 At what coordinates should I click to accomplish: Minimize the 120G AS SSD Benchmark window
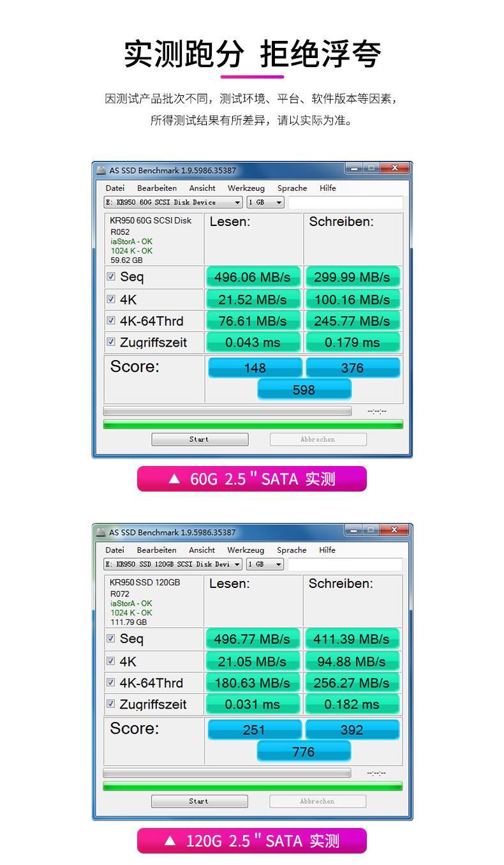coord(354,530)
